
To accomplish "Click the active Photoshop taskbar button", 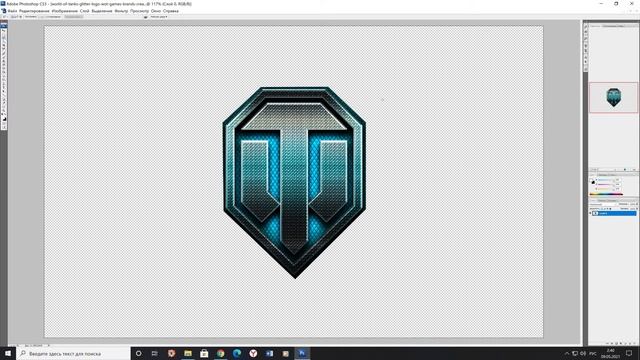I will [x=302, y=353].
